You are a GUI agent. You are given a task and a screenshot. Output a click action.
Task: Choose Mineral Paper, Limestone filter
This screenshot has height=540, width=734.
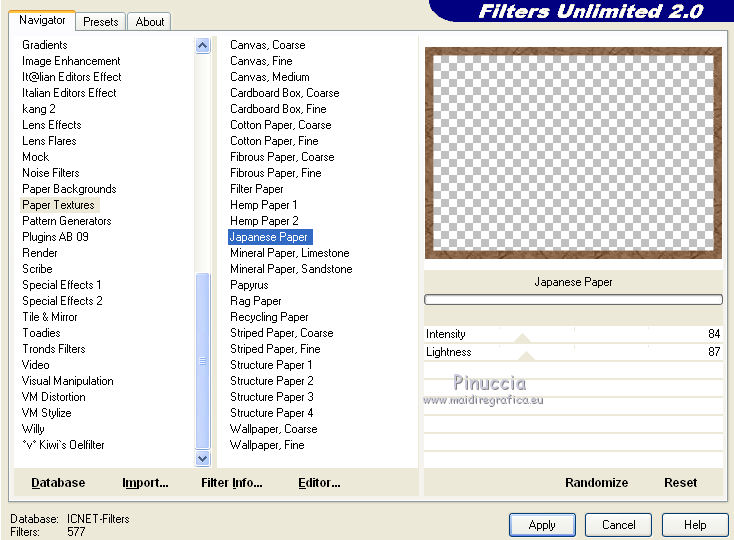(290, 253)
